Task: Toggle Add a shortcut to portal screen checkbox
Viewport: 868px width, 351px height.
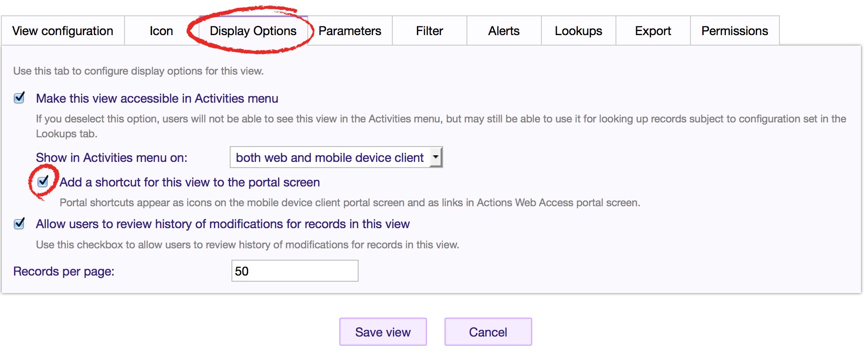Action: click(43, 181)
